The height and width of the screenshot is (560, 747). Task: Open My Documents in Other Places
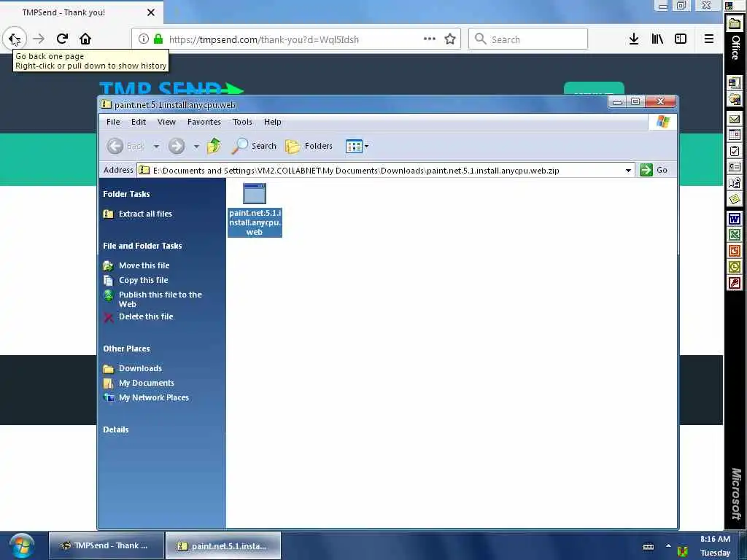[146, 383]
